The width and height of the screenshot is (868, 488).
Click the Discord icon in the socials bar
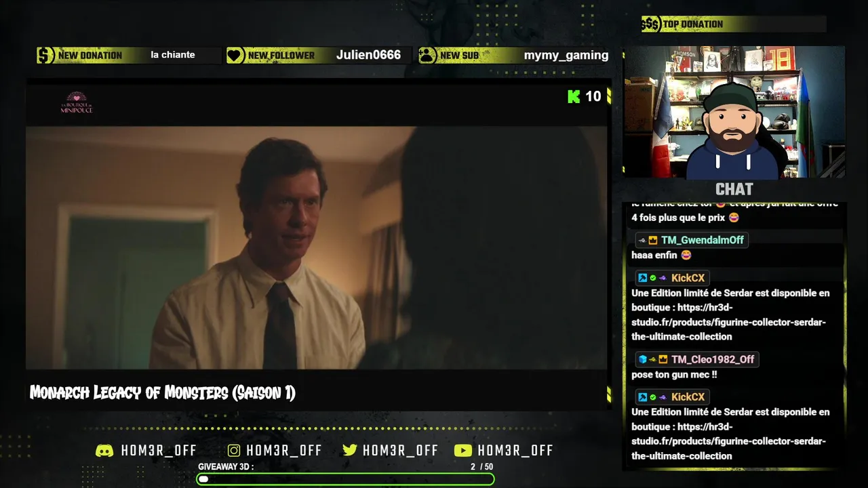104,451
